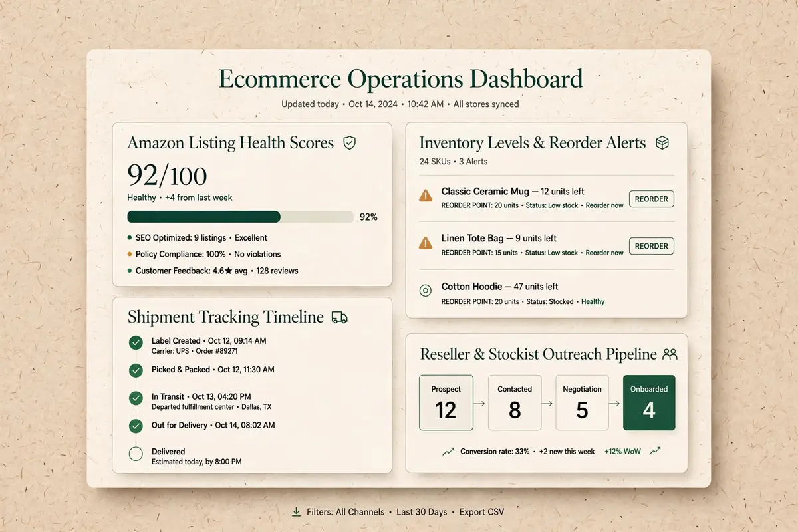Click the 92% listing health progress bar
The image size is (798, 532).
pyautogui.click(x=240, y=217)
